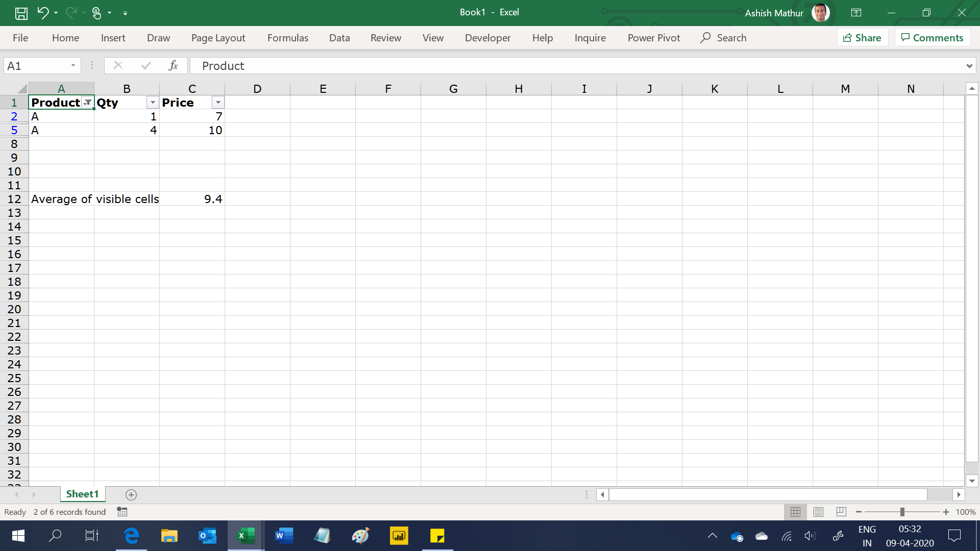The image size is (980, 551).
Task: Click the zoom slider handle
Action: click(902, 512)
